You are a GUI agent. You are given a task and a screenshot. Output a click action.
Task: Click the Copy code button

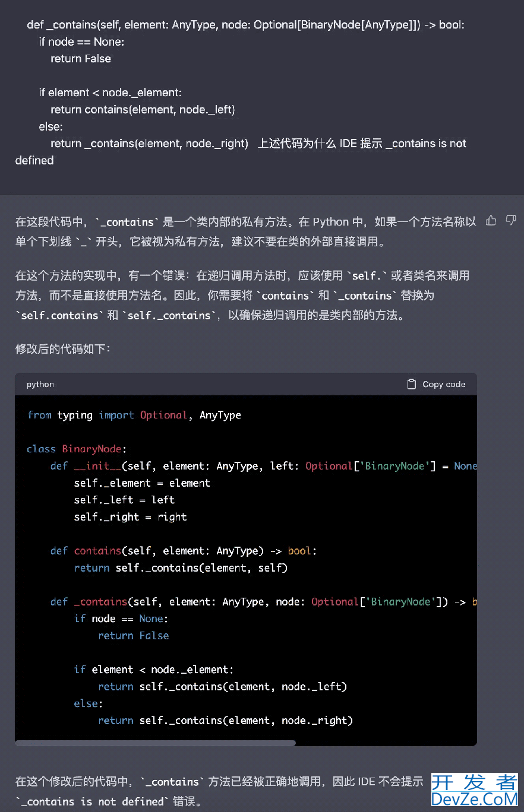click(x=436, y=384)
